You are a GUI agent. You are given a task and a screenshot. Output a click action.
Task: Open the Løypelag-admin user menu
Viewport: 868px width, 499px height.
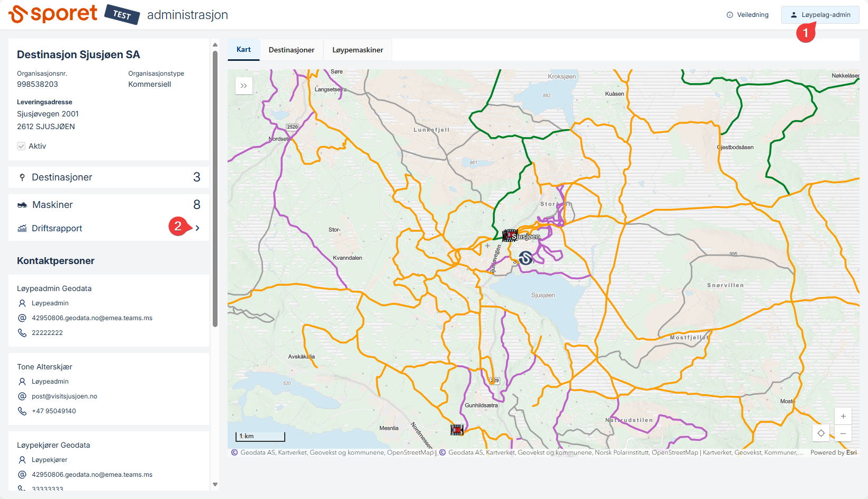[820, 15]
